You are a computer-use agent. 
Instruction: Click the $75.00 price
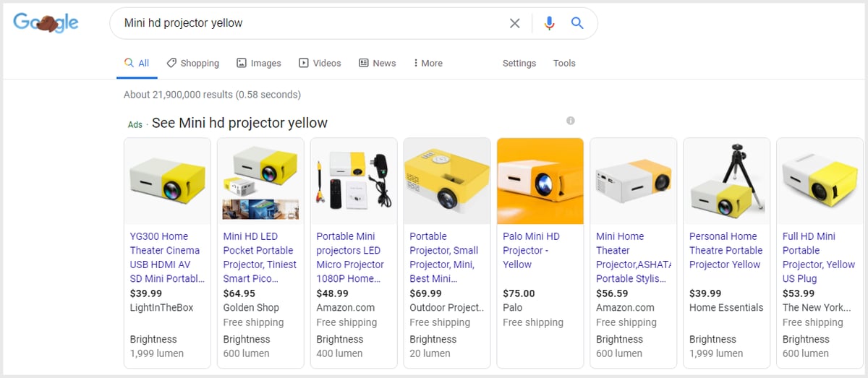point(519,293)
